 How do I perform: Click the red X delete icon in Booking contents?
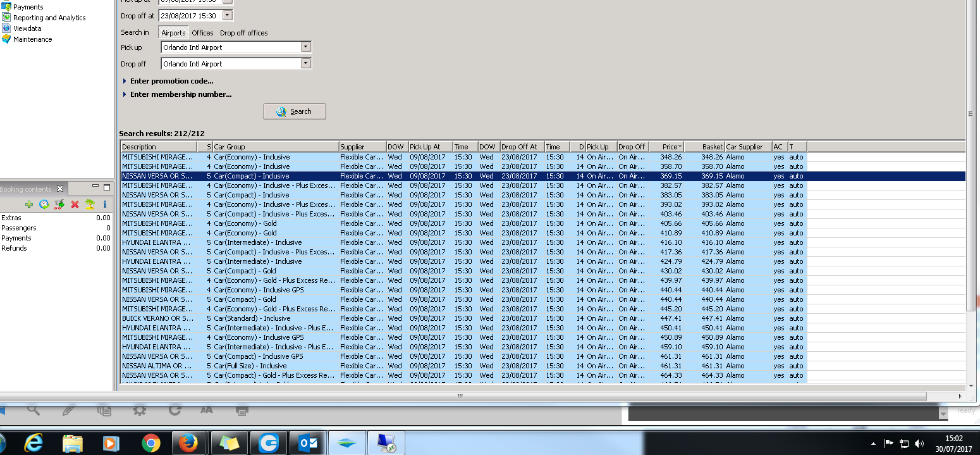(75, 204)
